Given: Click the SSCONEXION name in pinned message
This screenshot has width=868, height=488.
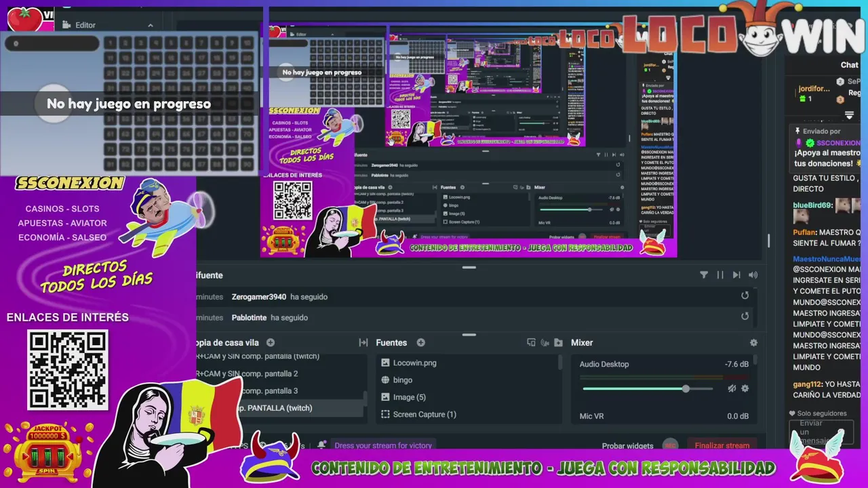Looking at the screenshot, I should coord(839,143).
